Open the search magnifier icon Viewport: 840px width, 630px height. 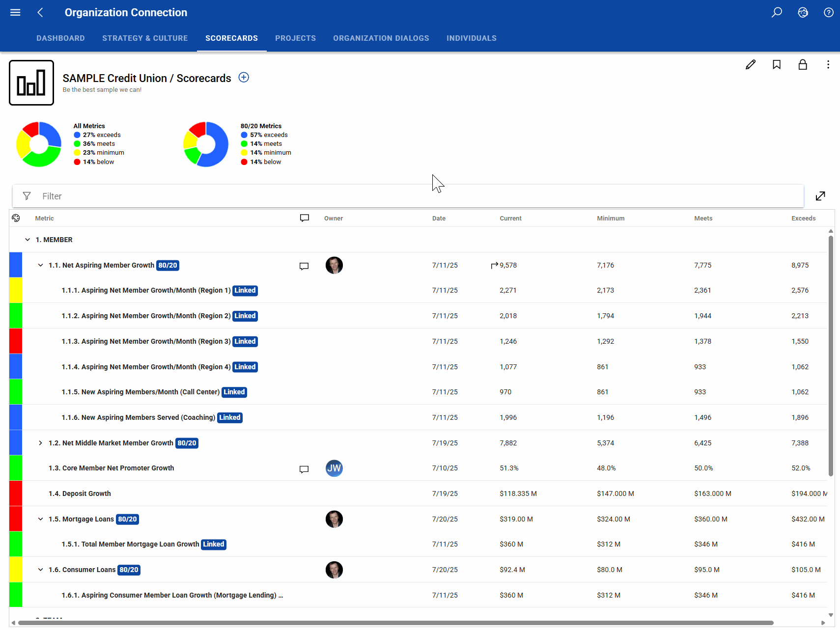(x=777, y=12)
